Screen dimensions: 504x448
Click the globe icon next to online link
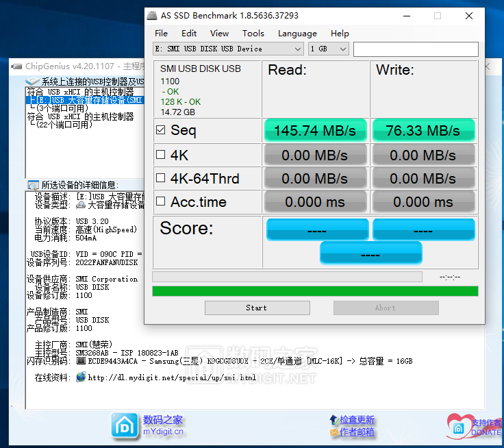[81, 377]
